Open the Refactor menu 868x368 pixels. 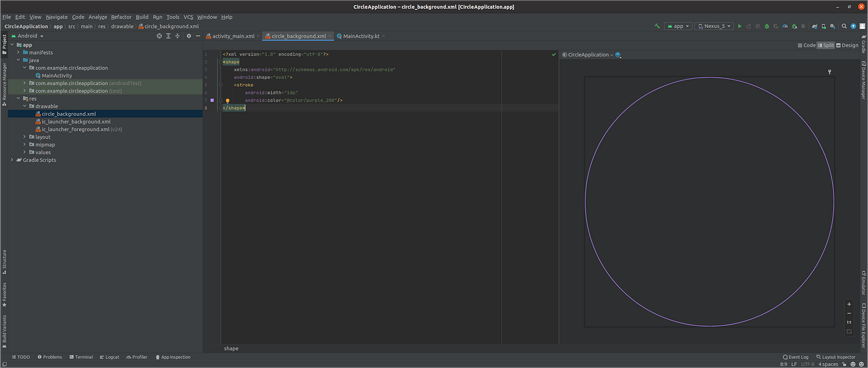121,17
